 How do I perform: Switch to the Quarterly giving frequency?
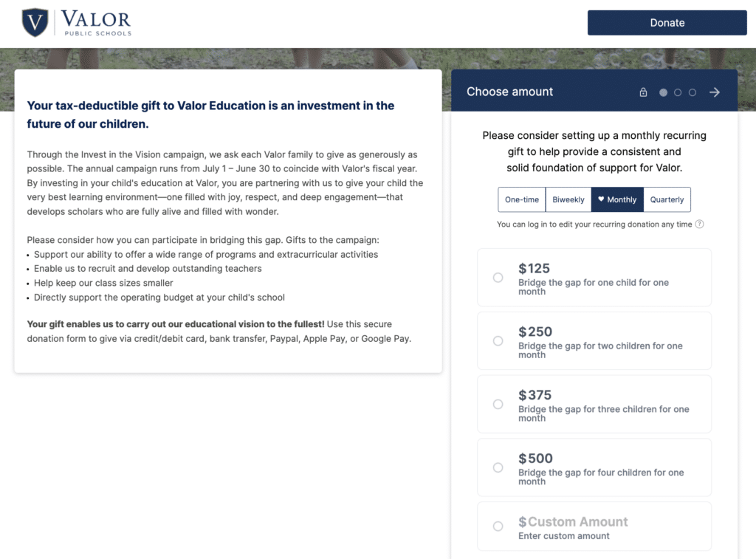pos(667,199)
